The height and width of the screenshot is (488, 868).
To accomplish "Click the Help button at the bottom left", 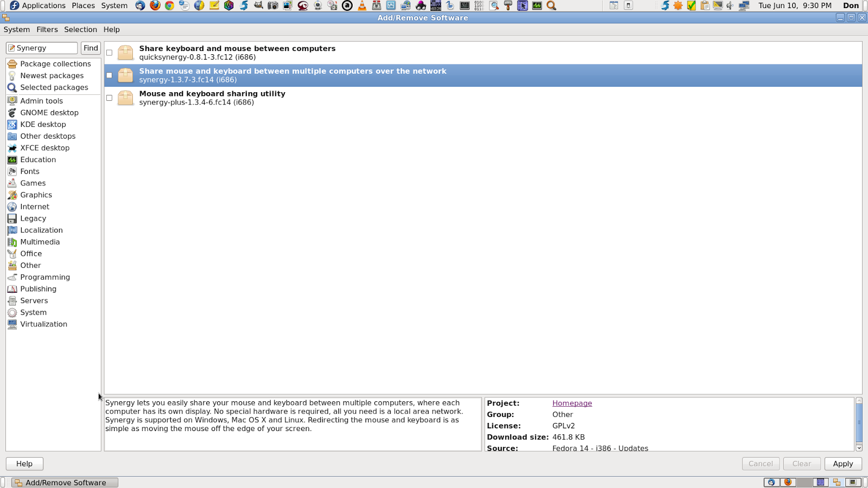I will 24,464.
